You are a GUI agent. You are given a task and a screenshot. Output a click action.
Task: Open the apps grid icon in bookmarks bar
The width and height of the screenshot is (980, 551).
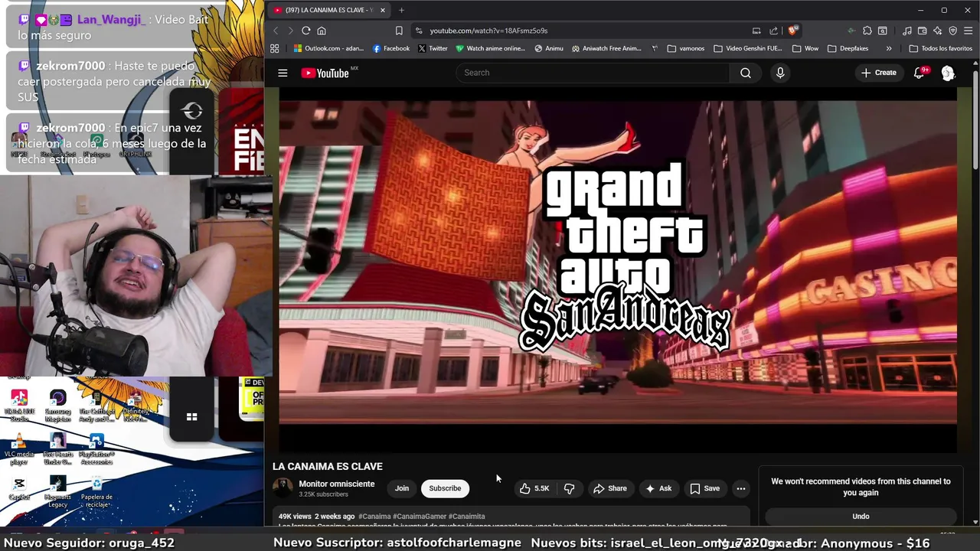click(275, 48)
